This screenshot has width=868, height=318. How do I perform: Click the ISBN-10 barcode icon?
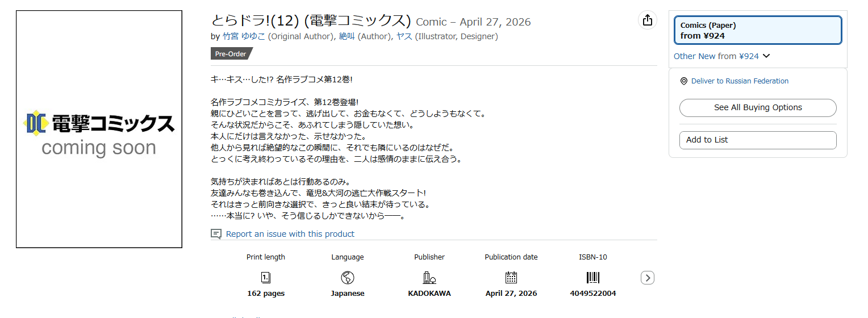point(593,278)
